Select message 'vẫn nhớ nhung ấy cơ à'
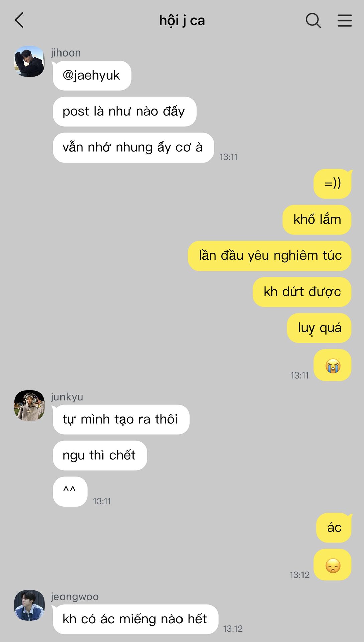This screenshot has height=642, width=364. click(x=133, y=147)
